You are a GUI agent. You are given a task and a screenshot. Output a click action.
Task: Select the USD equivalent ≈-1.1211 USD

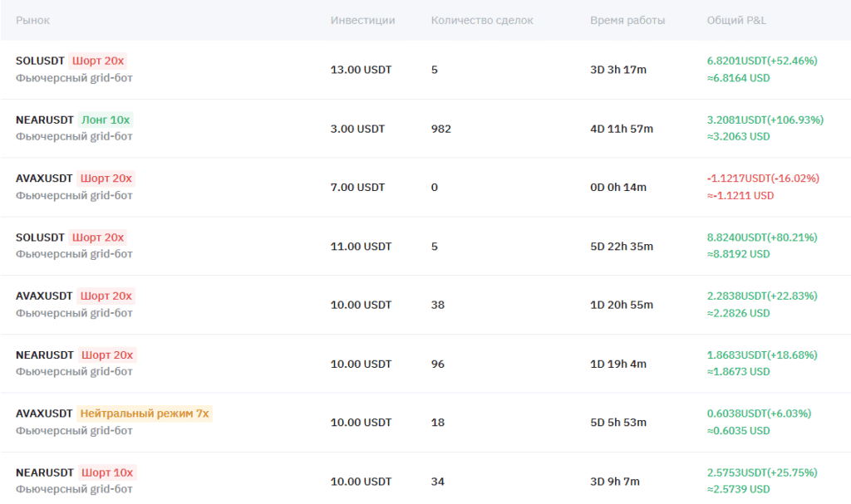[x=740, y=196]
